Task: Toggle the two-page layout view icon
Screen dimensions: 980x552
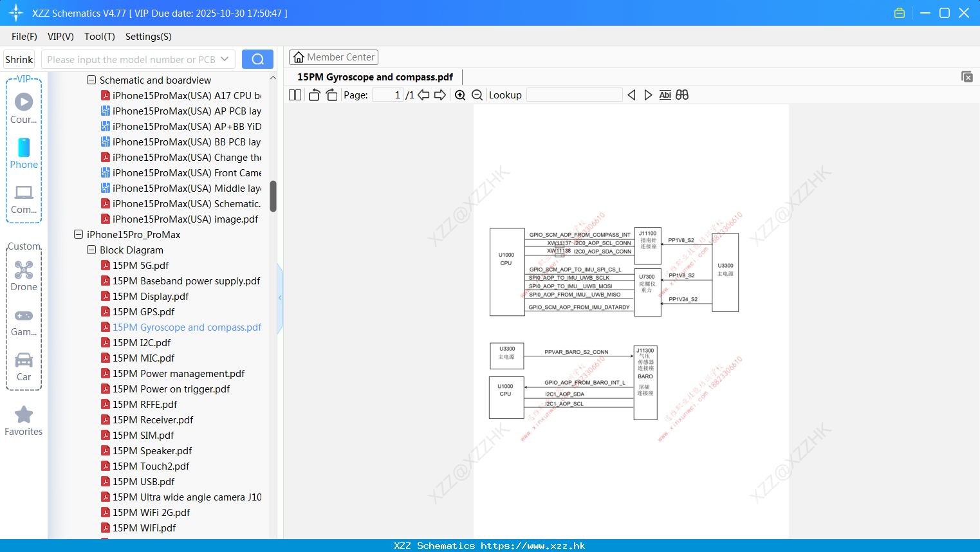Action: click(295, 95)
